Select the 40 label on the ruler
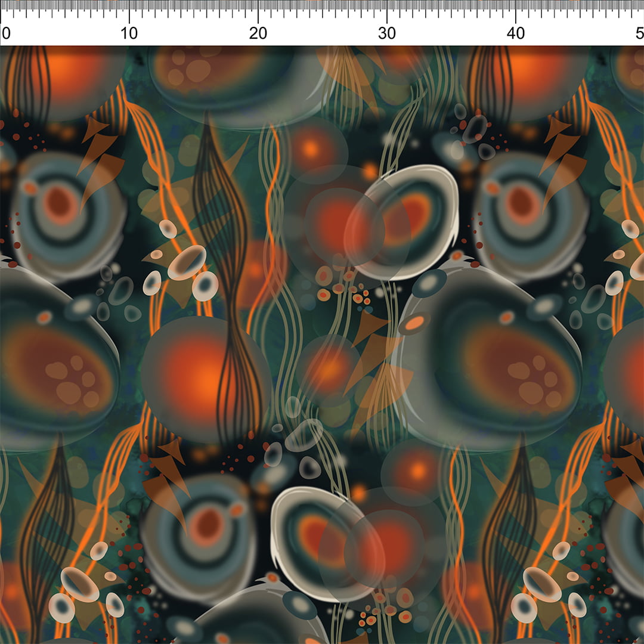Viewport: 644px width, 644px height. tap(516, 33)
